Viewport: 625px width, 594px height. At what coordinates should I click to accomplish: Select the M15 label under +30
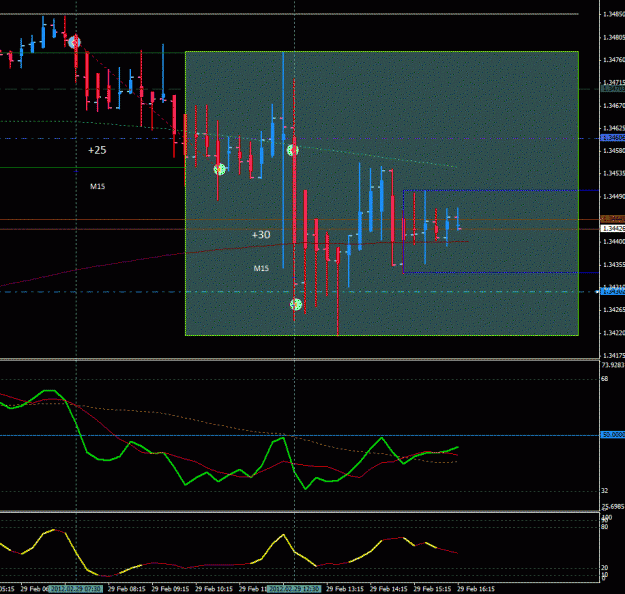261,268
